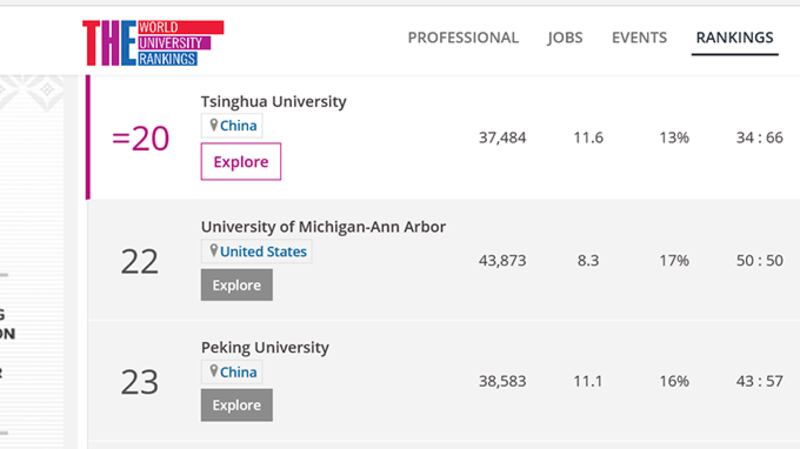Explore Tsinghua University
This screenshot has width=800, height=449.
241,161
